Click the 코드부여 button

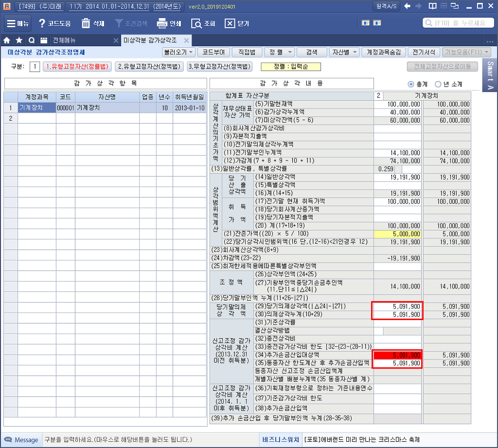pos(213,52)
